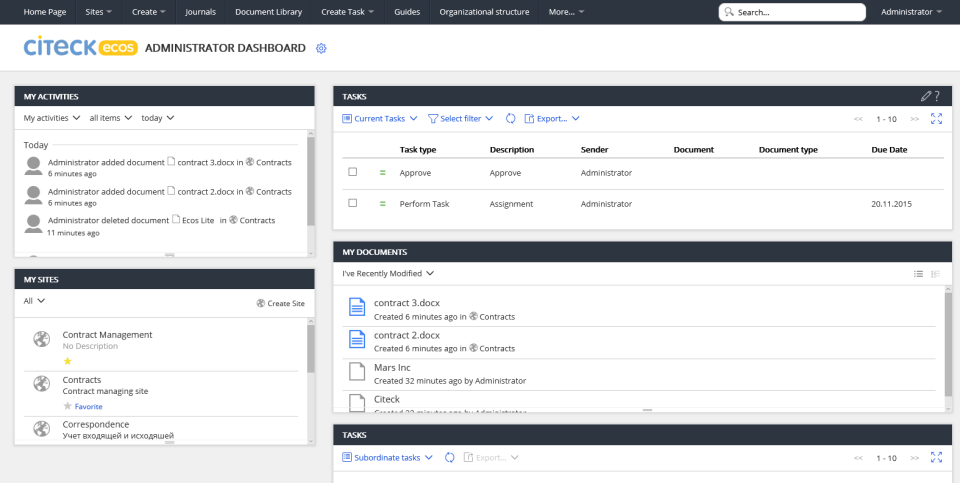Click the help question mark in Tasks header

pos(937,96)
